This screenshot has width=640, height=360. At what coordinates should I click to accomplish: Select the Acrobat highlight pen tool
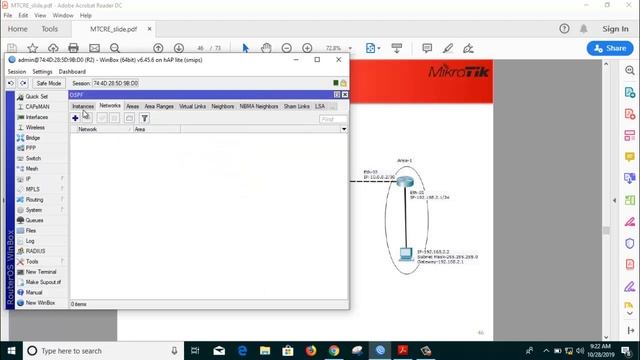[448, 48]
